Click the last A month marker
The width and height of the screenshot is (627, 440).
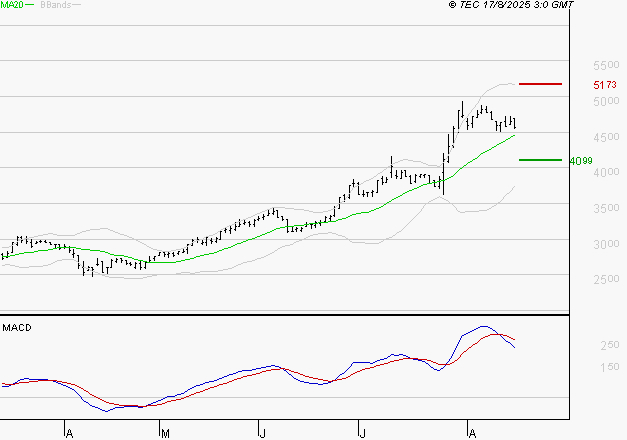tap(472, 434)
